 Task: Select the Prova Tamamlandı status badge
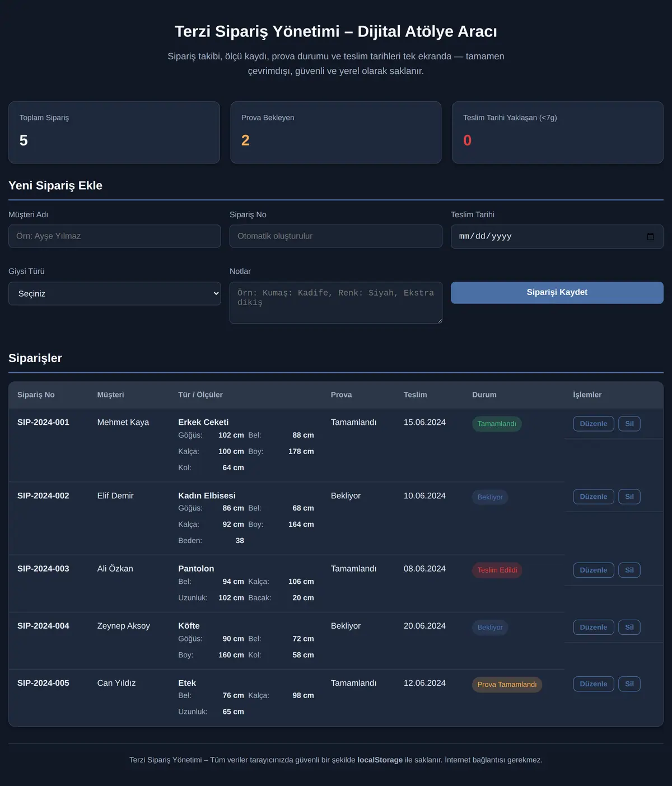point(507,684)
